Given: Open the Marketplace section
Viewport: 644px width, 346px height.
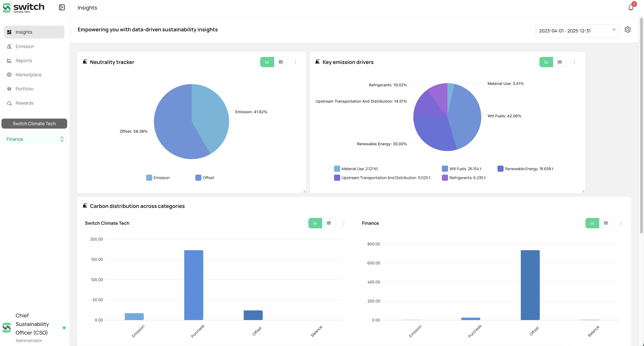Looking at the screenshot, I should 28,75.
